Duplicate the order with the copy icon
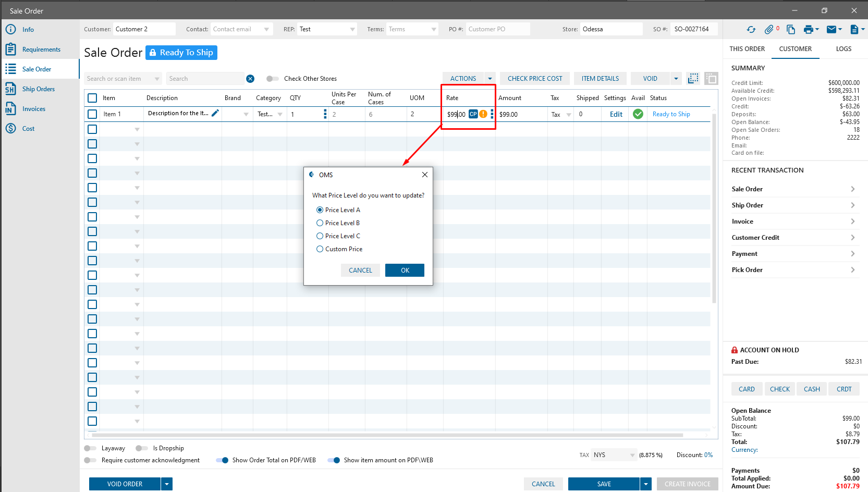The width and height of the screenshot is (868, 492). coord(791,30)
